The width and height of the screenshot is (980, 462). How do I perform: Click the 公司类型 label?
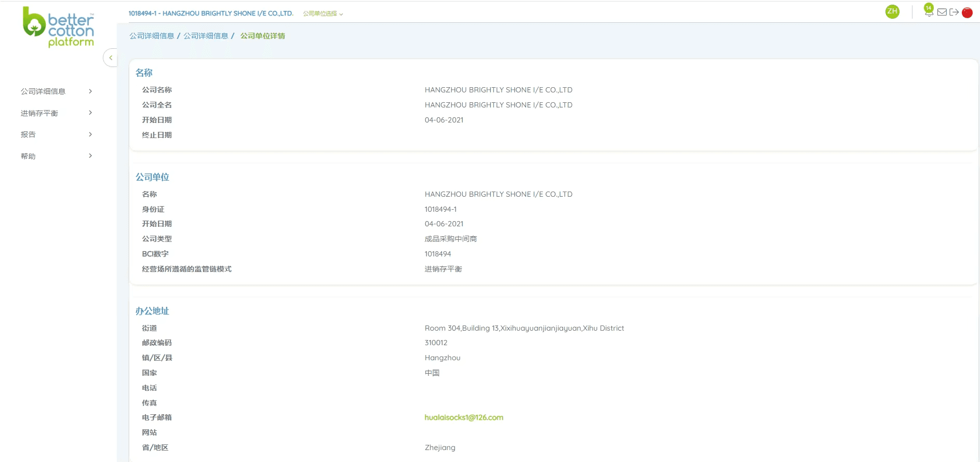pyautogui.click(x=157, y=239)
